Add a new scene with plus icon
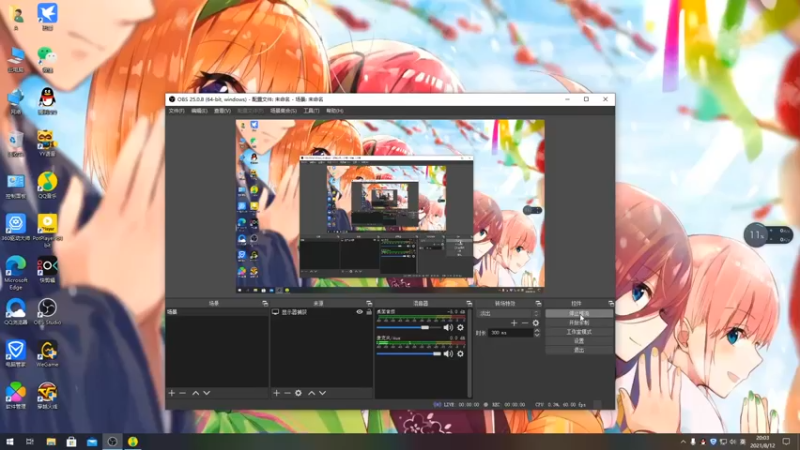This screenshot has width=800, height=450. (x=172, y=393)
